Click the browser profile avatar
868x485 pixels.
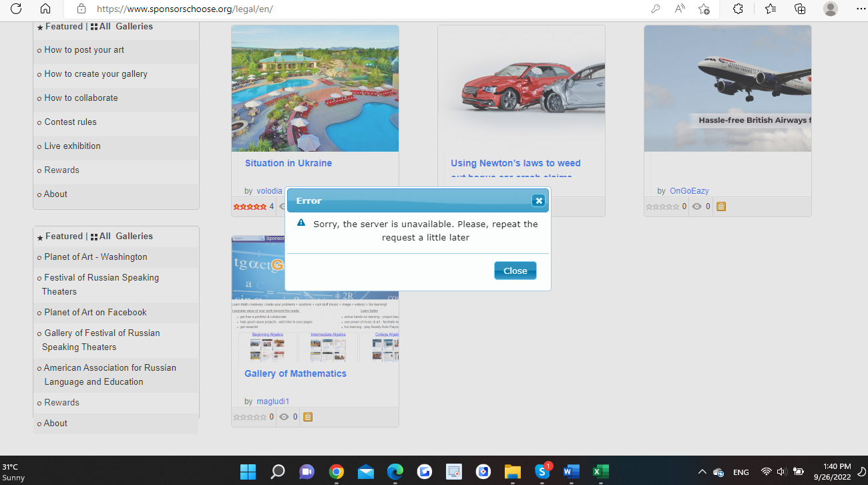click(x=831, y=9)
